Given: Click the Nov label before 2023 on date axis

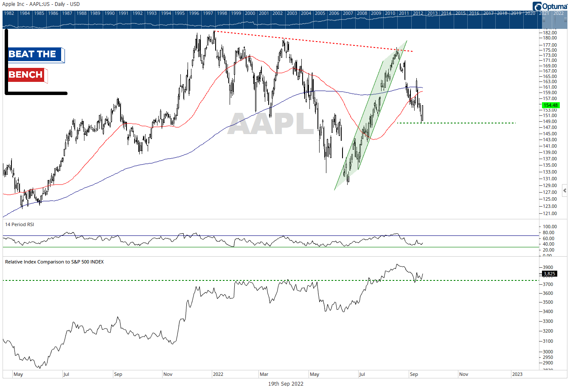Looking at the screenshot, I should (x=464, y=374).
